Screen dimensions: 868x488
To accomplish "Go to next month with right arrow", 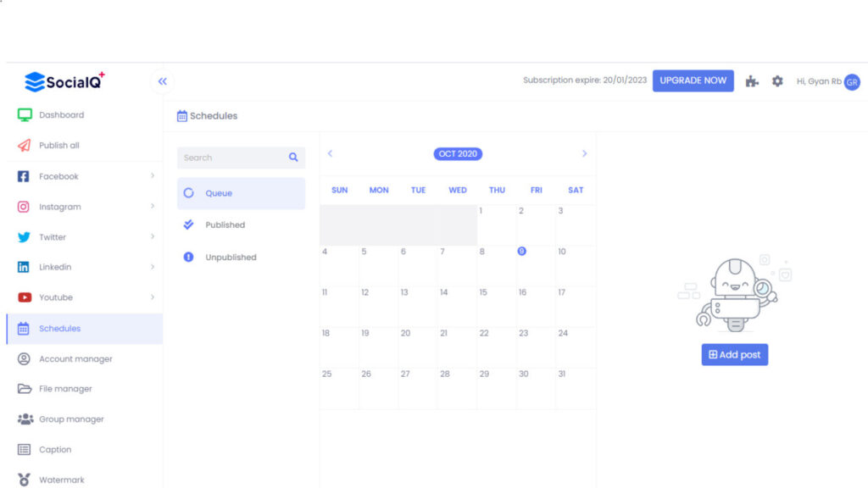I will coord(584,153).
